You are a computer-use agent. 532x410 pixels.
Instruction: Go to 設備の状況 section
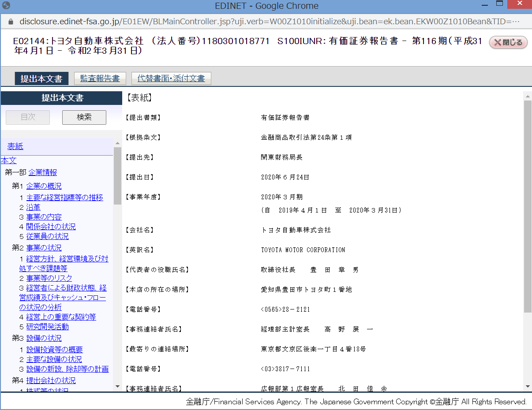tap(44, 338)
